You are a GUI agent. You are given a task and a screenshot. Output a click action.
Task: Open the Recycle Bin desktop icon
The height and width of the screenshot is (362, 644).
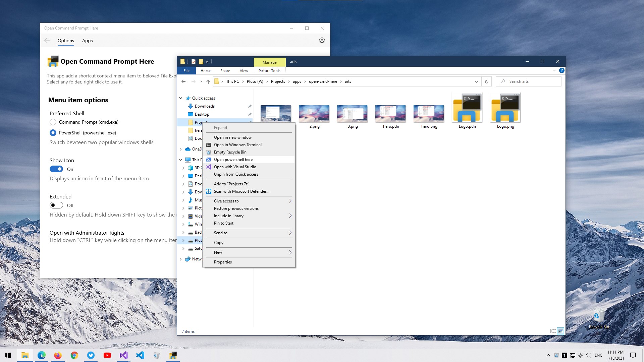point(599,319)
